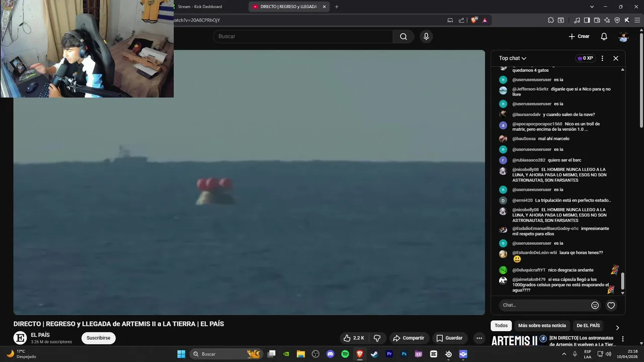Click the Chat message input field
Screen dimensions: 644x362
(x=544, y=305)
